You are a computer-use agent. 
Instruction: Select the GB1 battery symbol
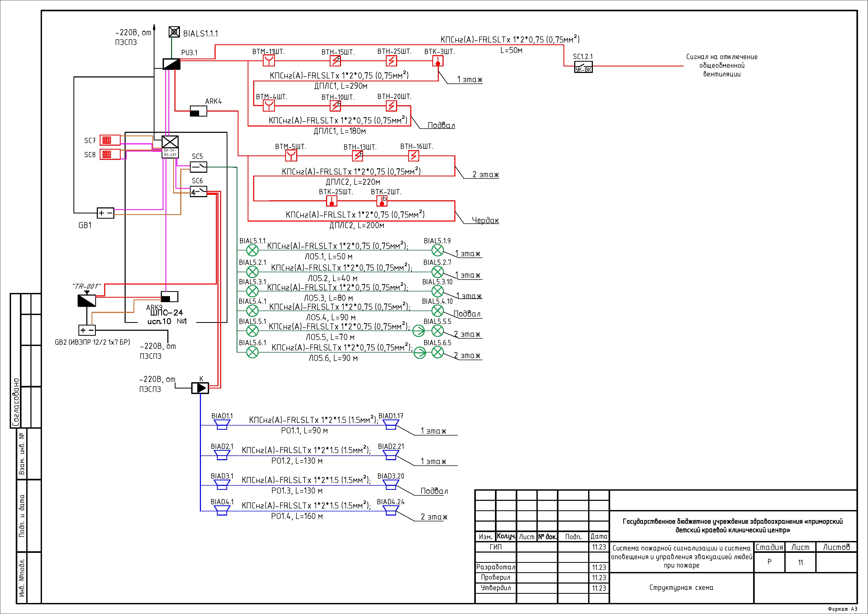click(x=105, y=213)
